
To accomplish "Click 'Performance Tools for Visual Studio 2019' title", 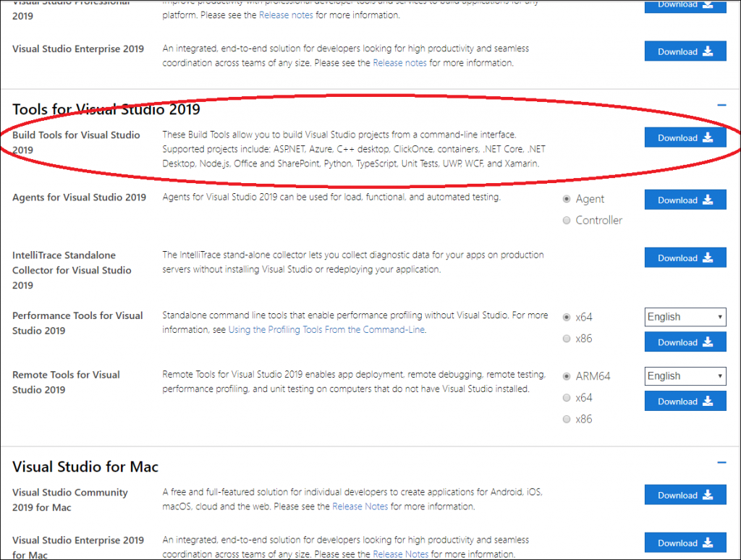I will click(x=77, y=323).
